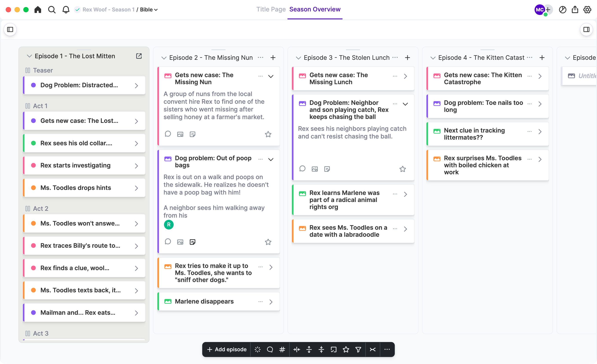Click the hashtag icon in bottom toolbar

282,349
